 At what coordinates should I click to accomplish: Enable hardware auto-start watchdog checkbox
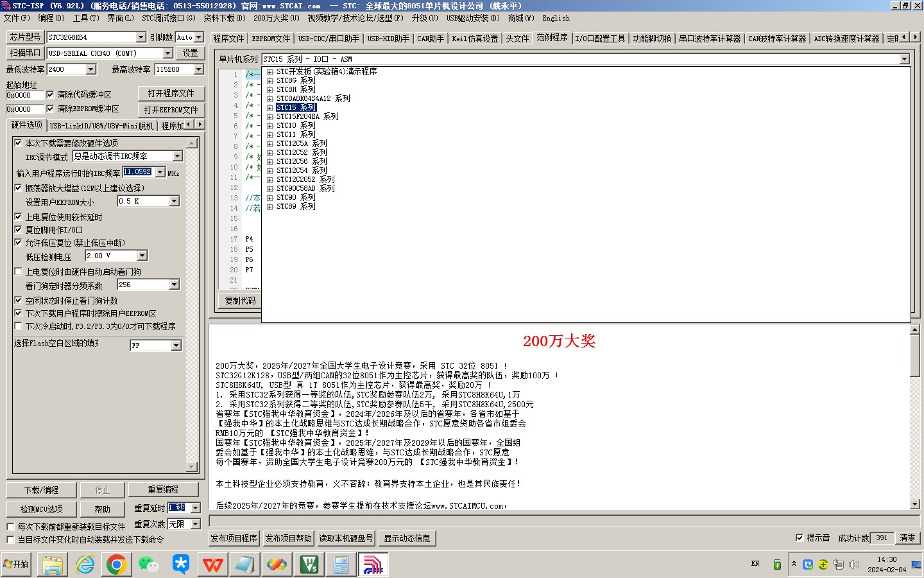coord(19,271)
